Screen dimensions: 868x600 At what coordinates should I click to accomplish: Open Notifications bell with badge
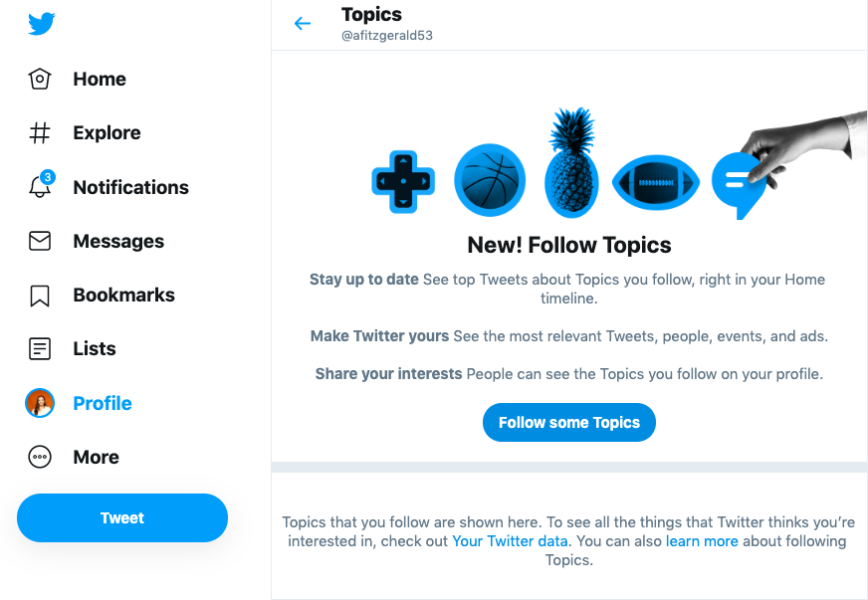point(41,184)
